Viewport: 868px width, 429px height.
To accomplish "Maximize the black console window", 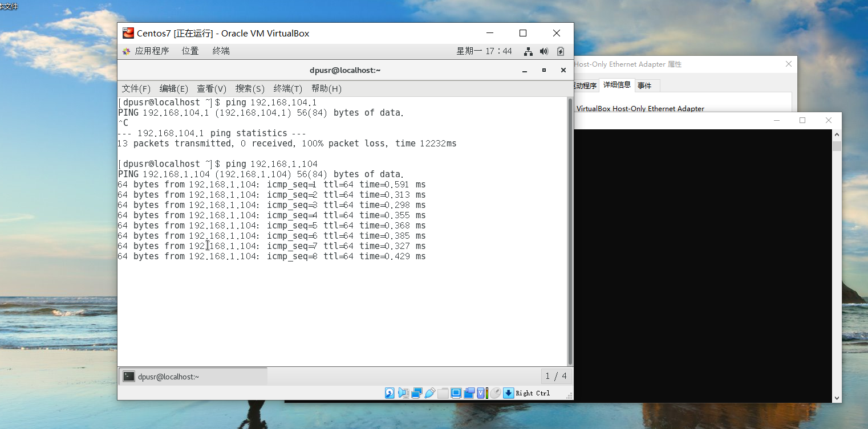I will coord(802,120).
